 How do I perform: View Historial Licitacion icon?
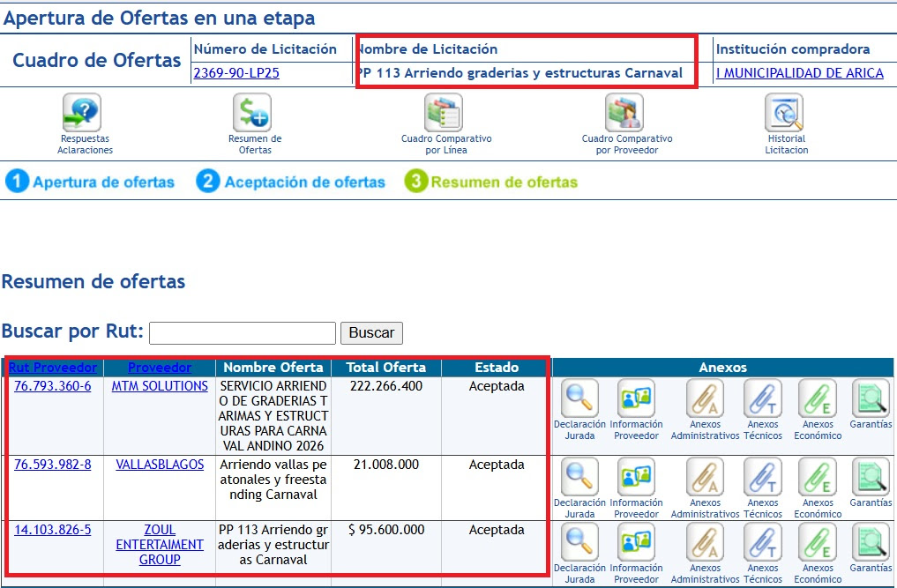(x=784, y=113)
